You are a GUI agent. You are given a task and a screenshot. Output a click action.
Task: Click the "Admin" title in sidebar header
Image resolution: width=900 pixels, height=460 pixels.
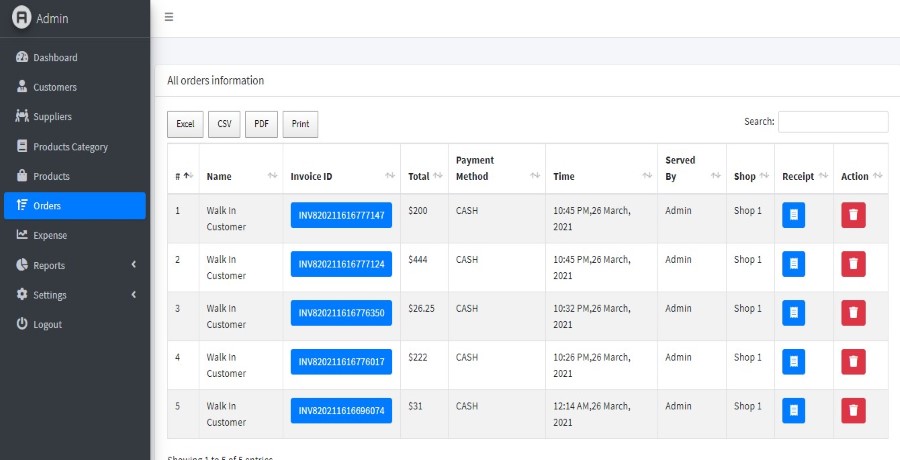click(x=52, y=18)
